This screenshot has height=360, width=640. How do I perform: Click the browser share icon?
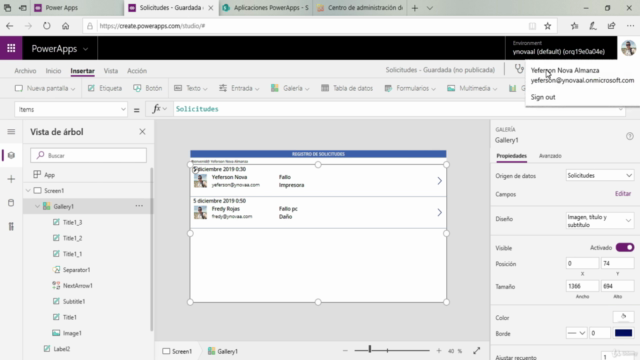(611, 26)
